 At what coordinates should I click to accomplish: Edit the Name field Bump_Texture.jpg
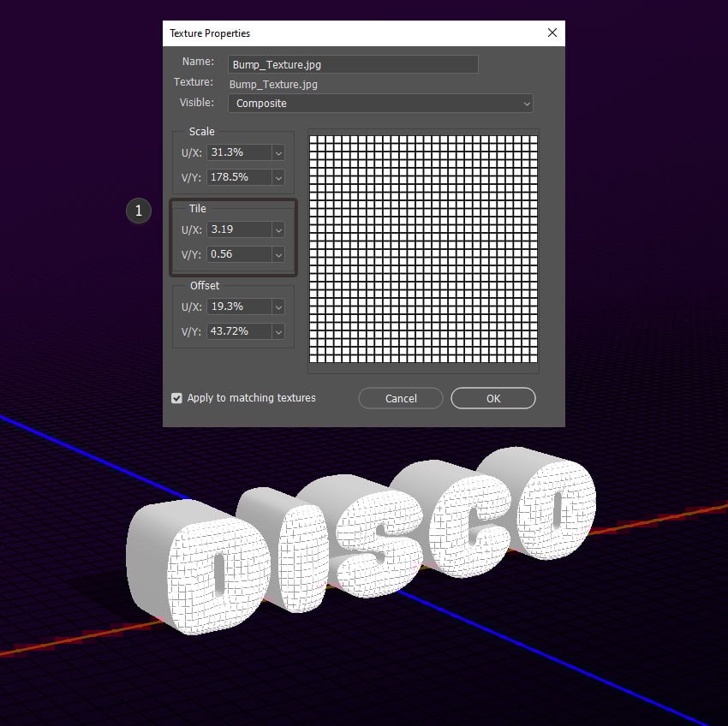[353, 64]
